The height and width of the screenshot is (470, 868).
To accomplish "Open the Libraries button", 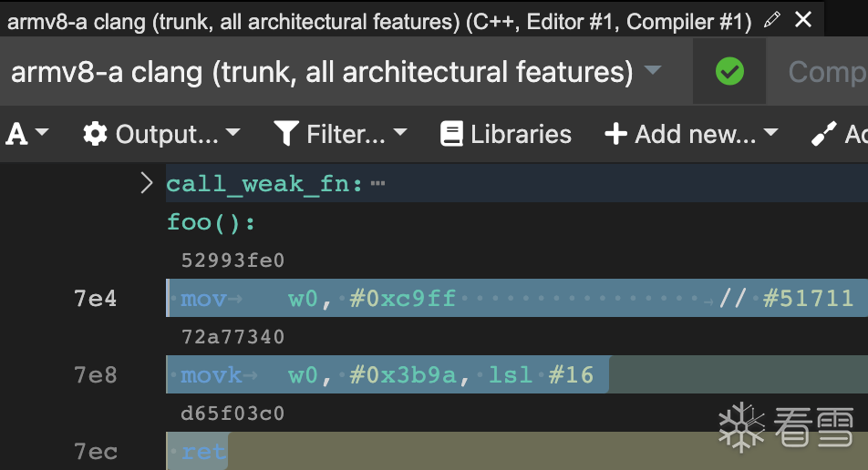I will [x=507, y=135].
